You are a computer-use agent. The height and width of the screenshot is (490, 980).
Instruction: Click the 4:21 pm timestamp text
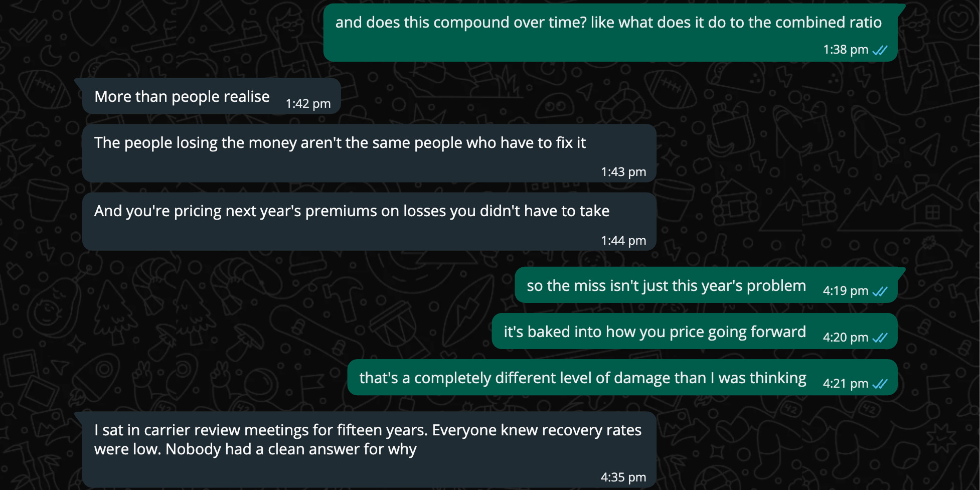845,384
